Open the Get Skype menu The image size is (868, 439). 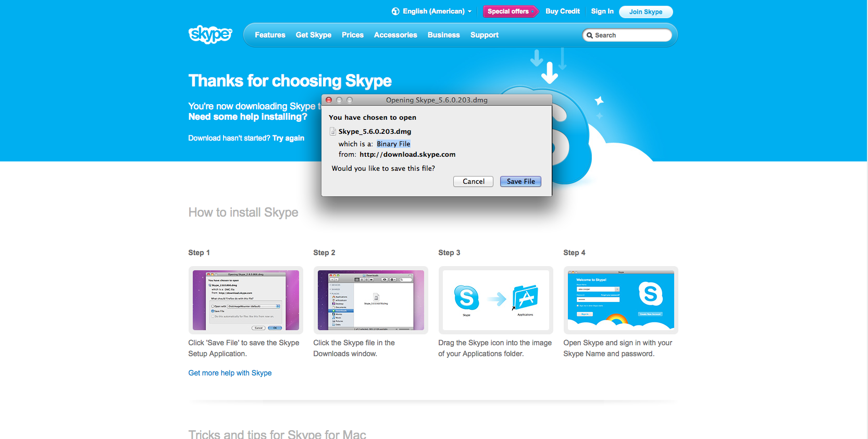[314, 35]
